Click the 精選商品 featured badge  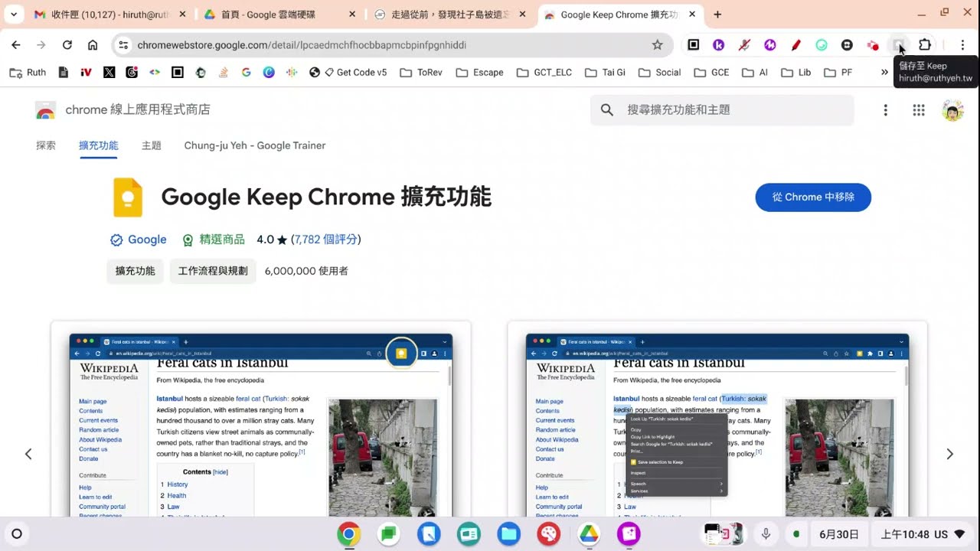coord(214,240)
